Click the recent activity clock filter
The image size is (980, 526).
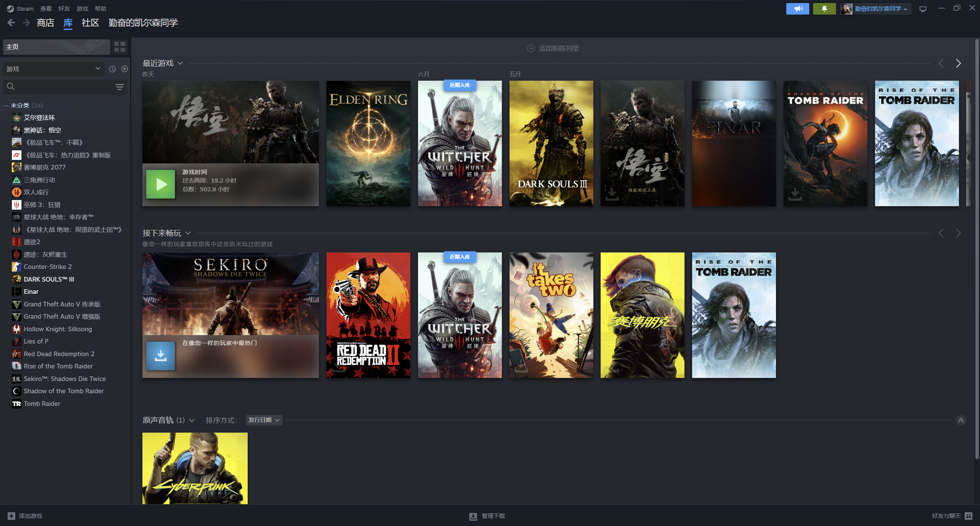point(112,69)
